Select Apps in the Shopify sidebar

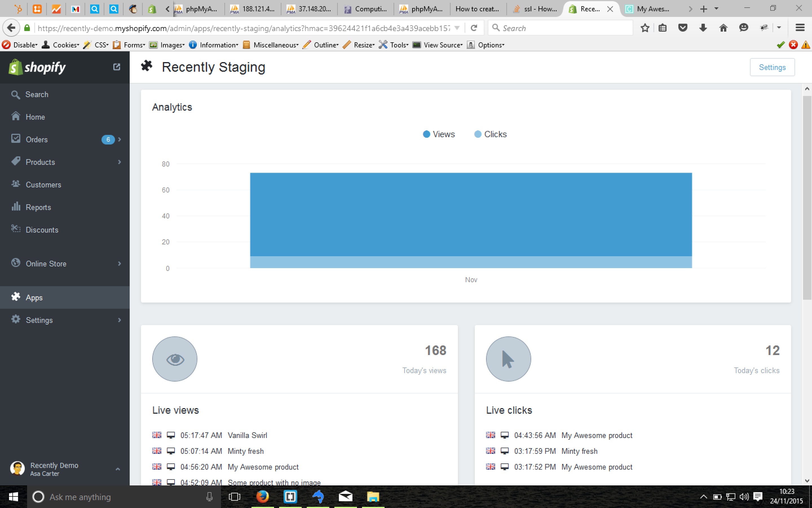click(x=65, y=297)
